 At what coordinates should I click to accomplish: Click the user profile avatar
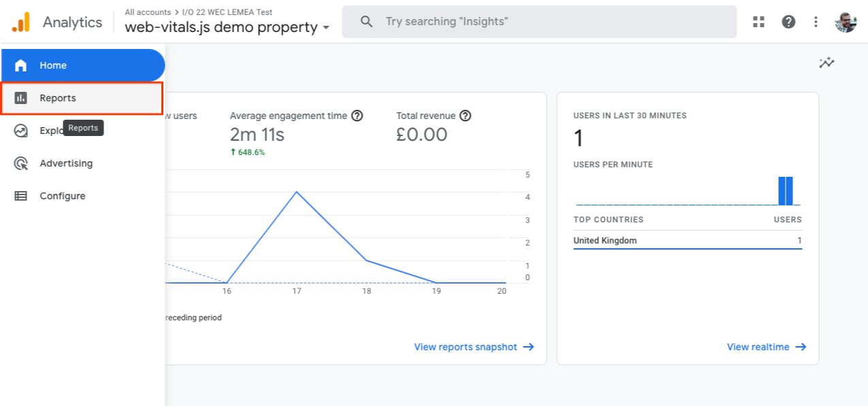click(846, 22)
